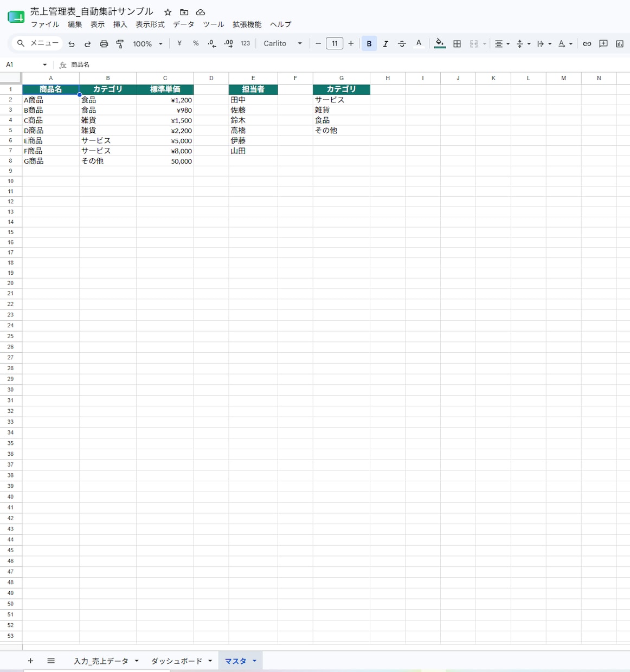Insert a comment

(x=603, y=43)
